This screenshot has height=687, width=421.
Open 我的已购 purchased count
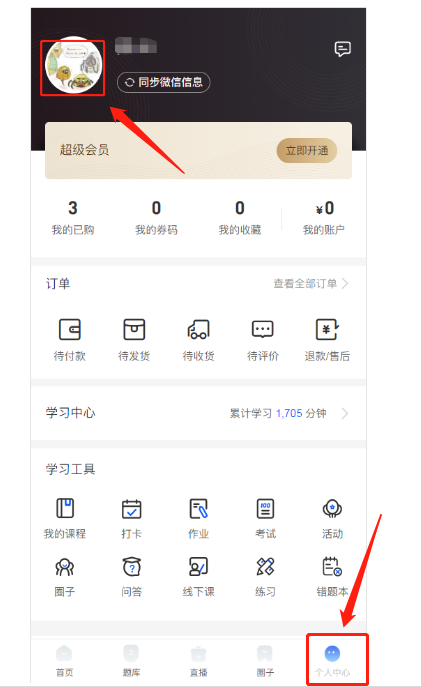tap(73, 217)
